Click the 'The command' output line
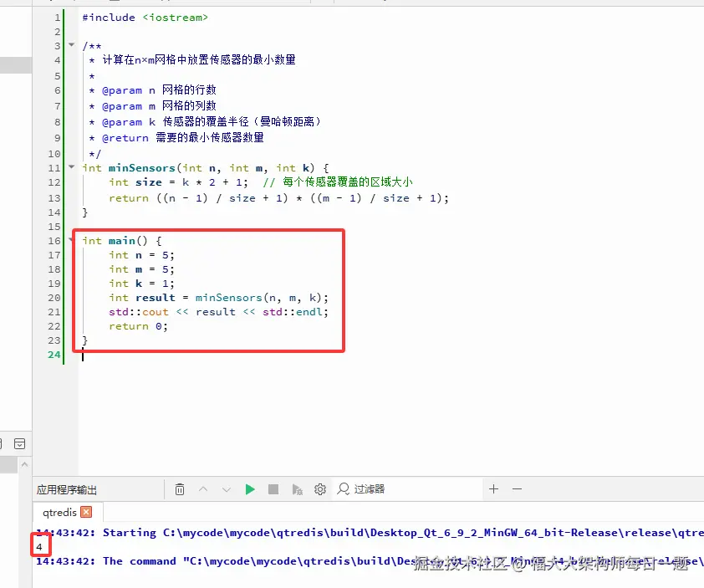This screenshot has width=704, height=588. pyautogui.click(x=370, y=561)
